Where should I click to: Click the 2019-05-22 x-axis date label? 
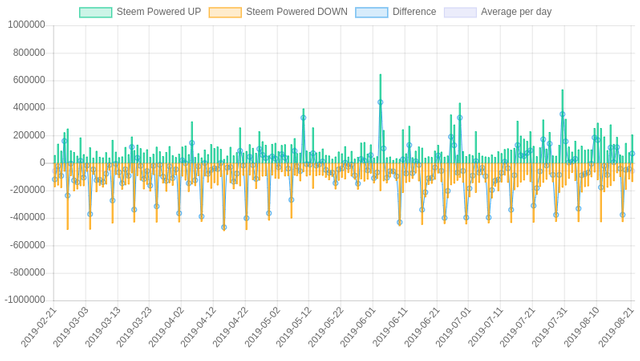[325, 328]
